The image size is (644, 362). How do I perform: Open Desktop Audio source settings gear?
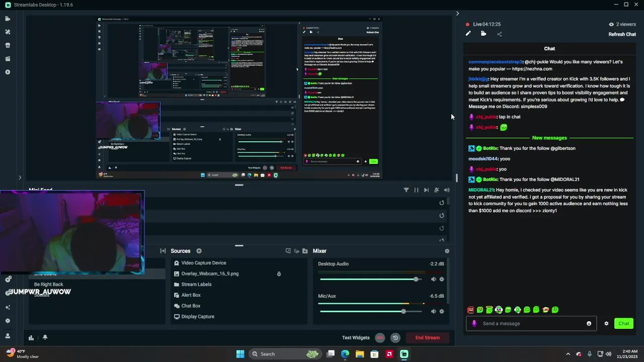click(442, 279)
